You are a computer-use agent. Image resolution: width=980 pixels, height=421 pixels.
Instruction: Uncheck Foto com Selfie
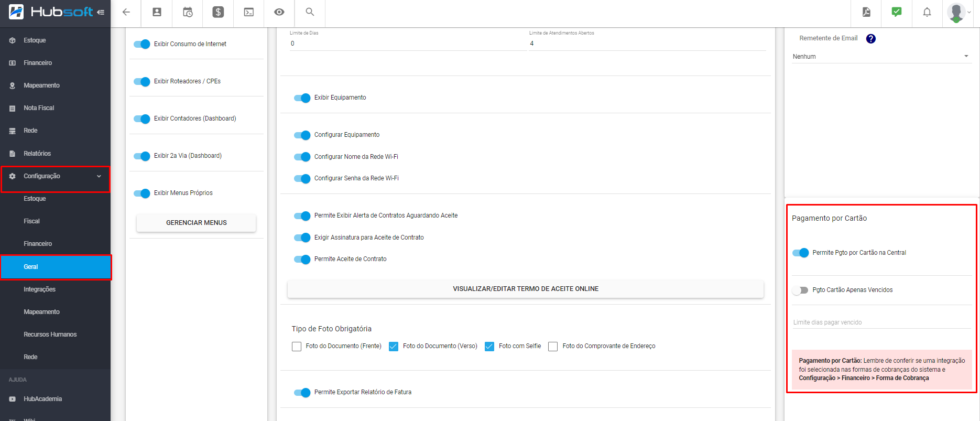coord(489,347)
